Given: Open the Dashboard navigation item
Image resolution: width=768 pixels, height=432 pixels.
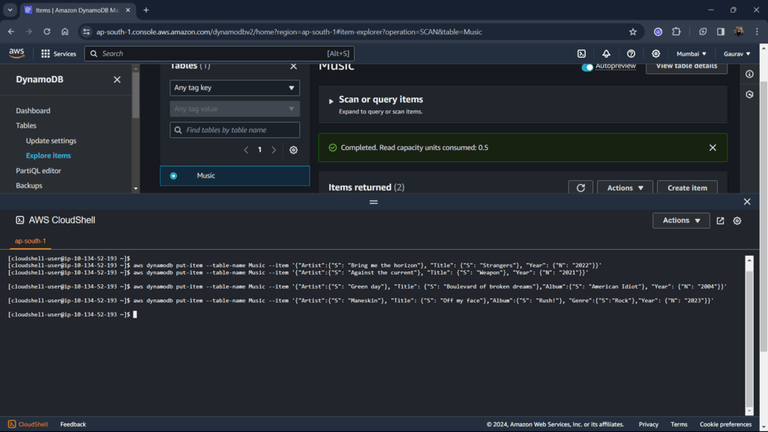Looking at the screenshot, I should pyautogui.click(x=33, y=111).
